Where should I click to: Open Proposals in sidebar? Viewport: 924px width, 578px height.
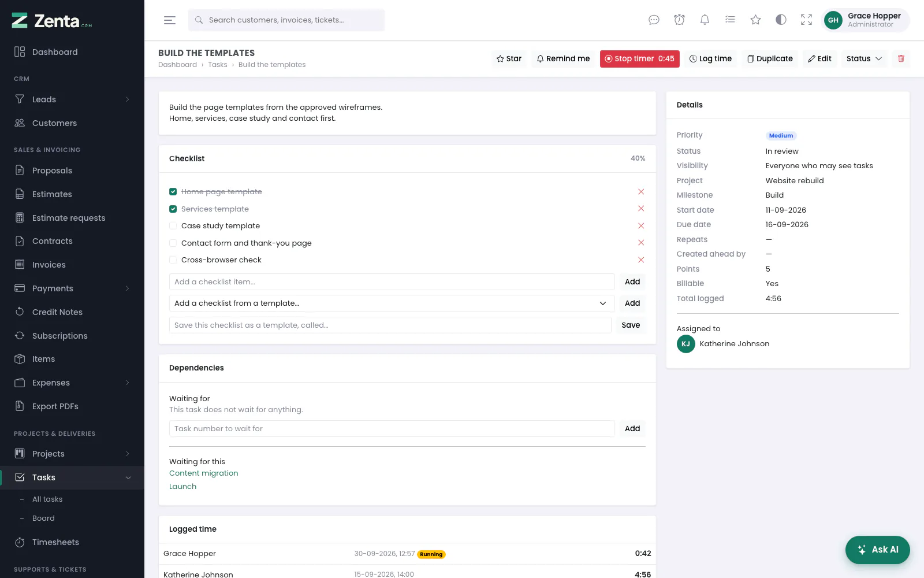click(72, 171)
